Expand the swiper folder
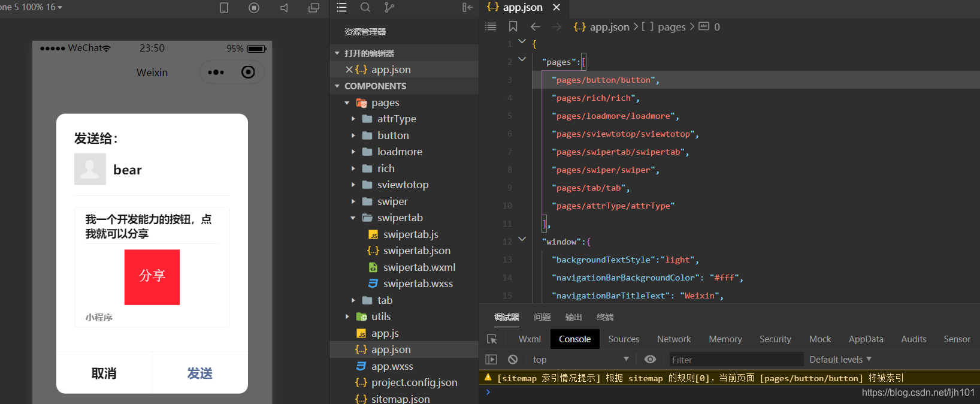Viewport: 980px width, 404px height. point(353,201)
